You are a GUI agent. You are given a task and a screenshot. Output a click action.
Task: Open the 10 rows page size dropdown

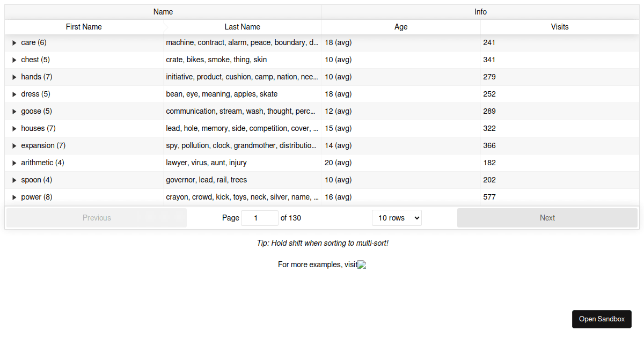[397, 218]
